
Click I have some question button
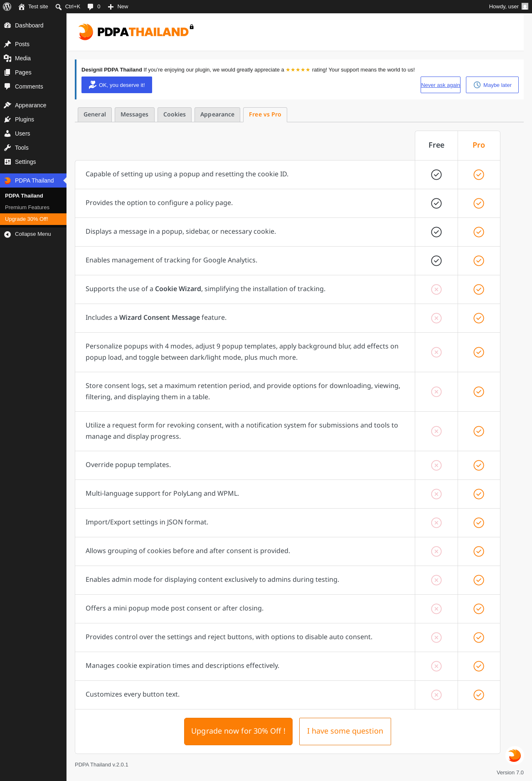[345, 732]
